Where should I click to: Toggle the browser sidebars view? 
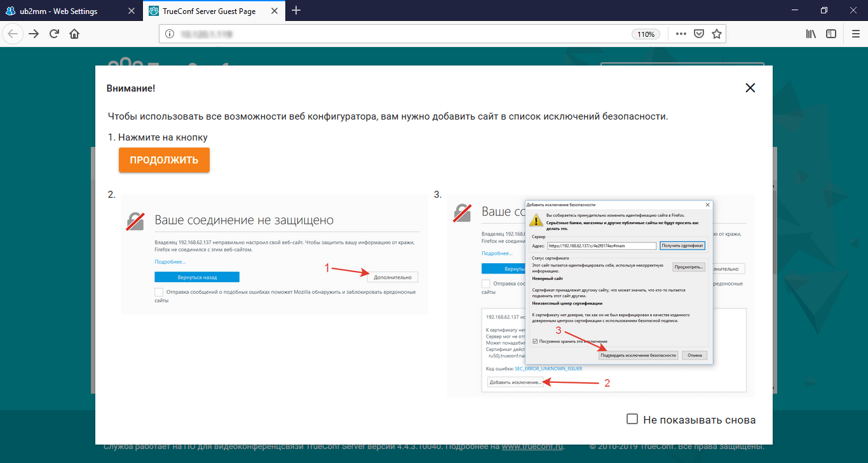click(831, 34)
